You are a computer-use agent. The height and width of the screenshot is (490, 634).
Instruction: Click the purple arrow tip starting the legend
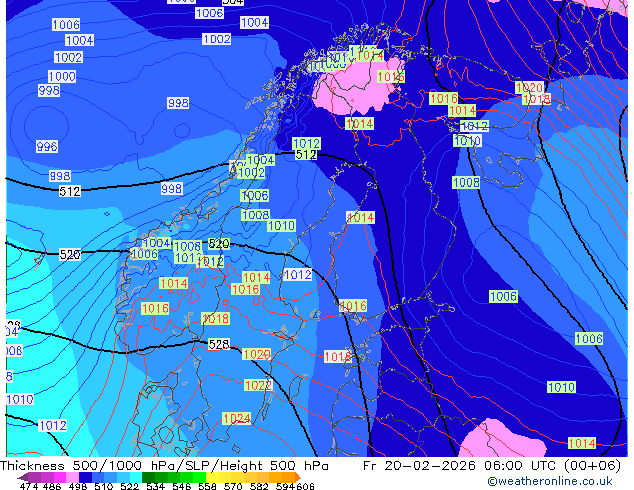[x=23, y=477]
